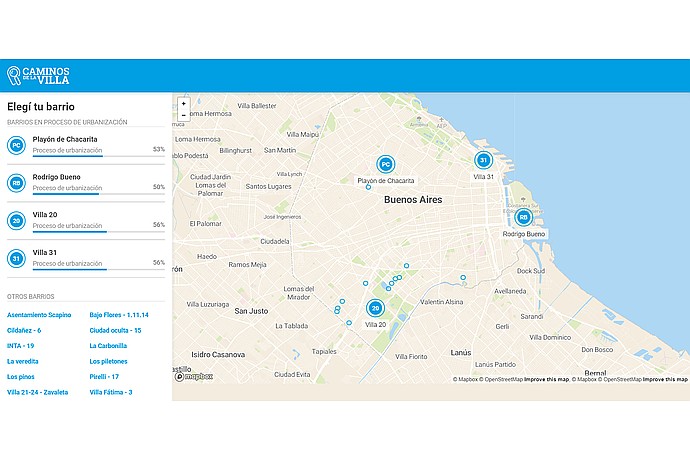The image size is (690, 460).
Task: Open Cildañez - 6 link
Action: click(x=24, y=330)
